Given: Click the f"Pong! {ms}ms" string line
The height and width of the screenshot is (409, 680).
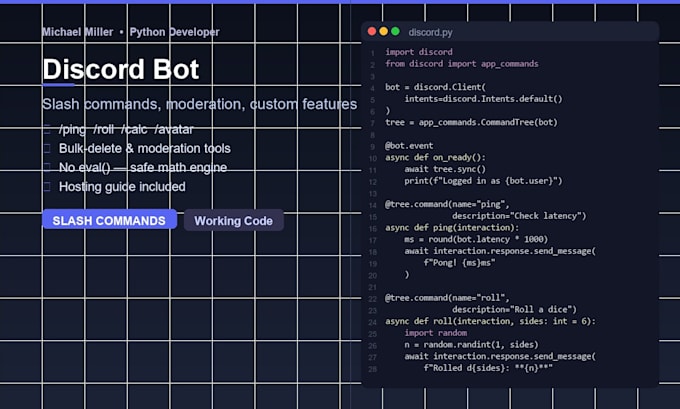Looking at the screenshot, I should point(459,263).
